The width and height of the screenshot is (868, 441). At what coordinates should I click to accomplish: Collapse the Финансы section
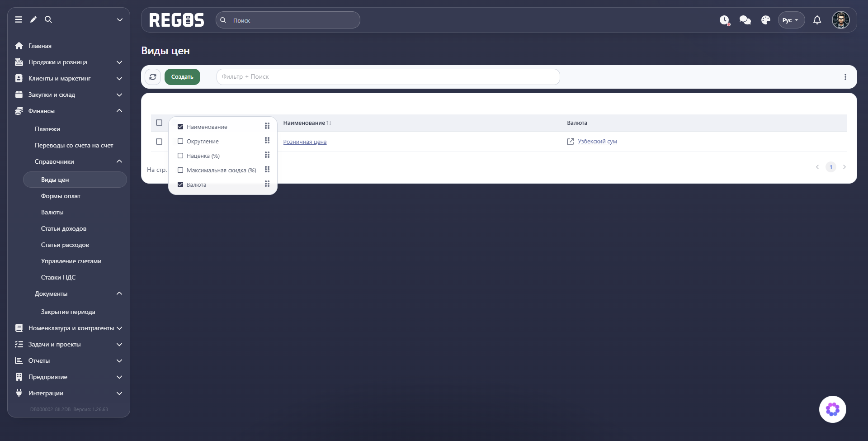[69, 111]
